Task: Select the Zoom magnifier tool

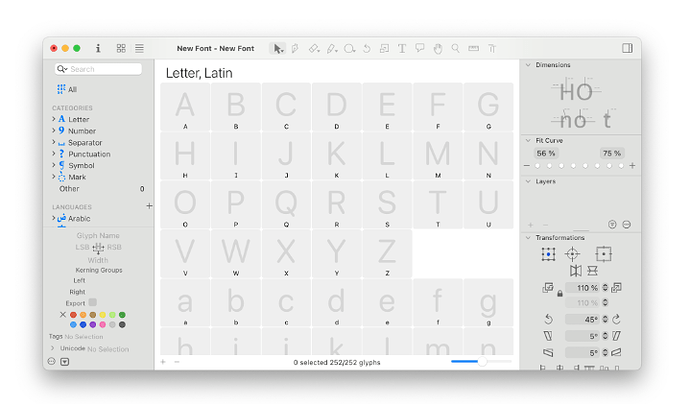Action: tap(455, 48)
